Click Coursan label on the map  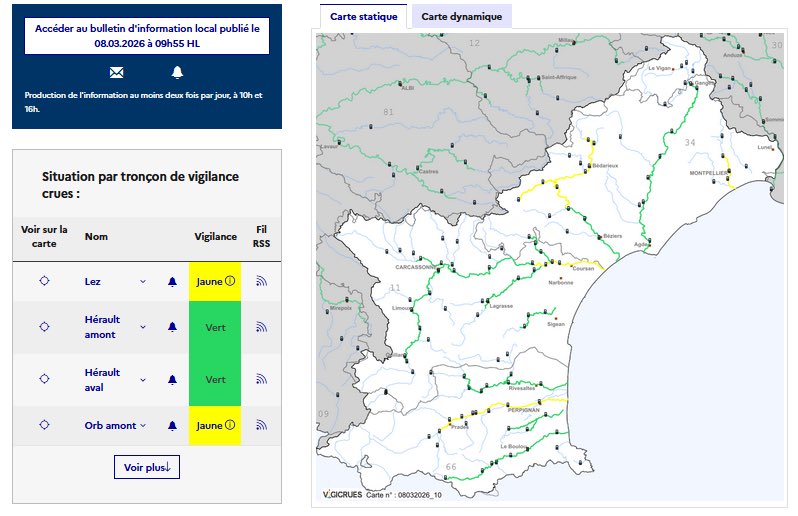point(583,268)
